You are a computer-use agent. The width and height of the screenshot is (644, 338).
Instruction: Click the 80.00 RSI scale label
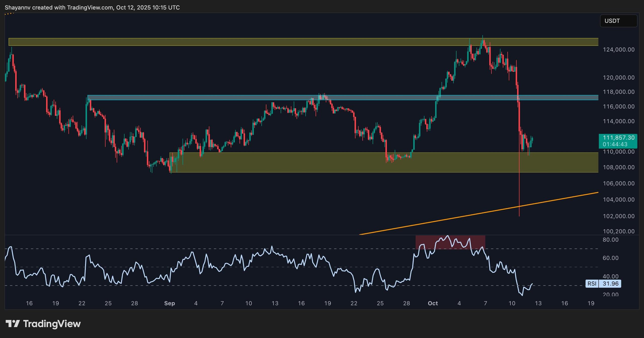(x=610, y=240)
